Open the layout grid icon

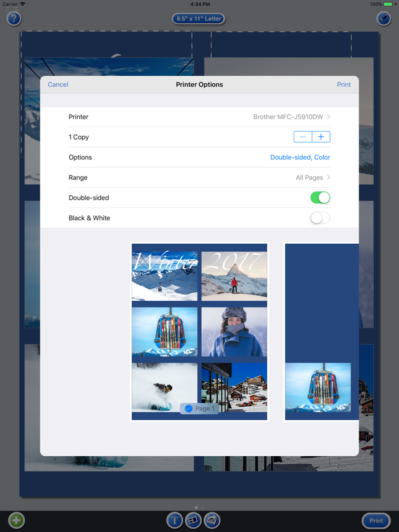pyautogui.click(x=193, y=520)
